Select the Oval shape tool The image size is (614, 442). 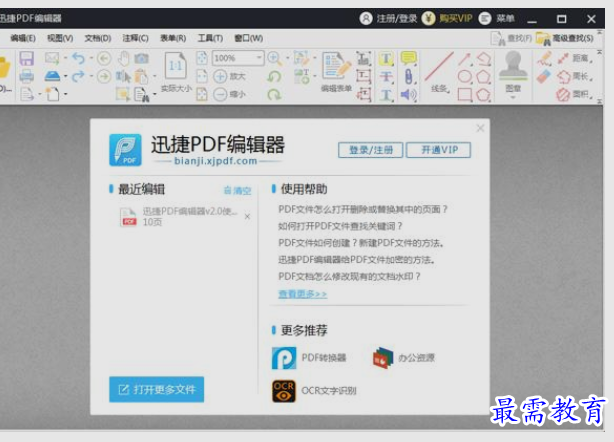464,76
